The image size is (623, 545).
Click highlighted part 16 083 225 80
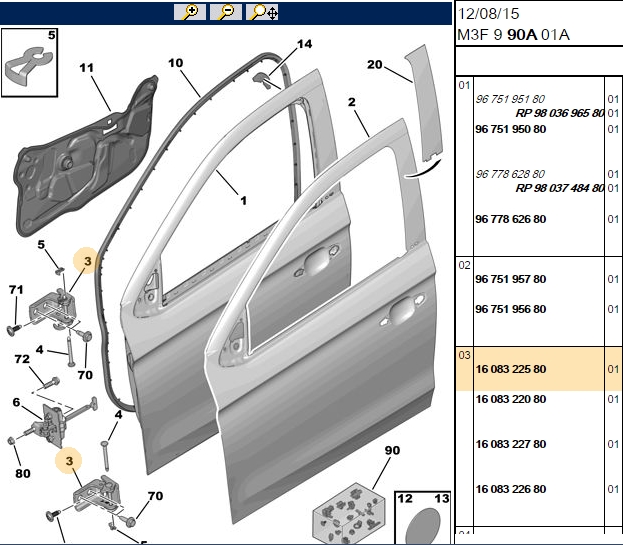pyautogui.click(x=511, y=369)
